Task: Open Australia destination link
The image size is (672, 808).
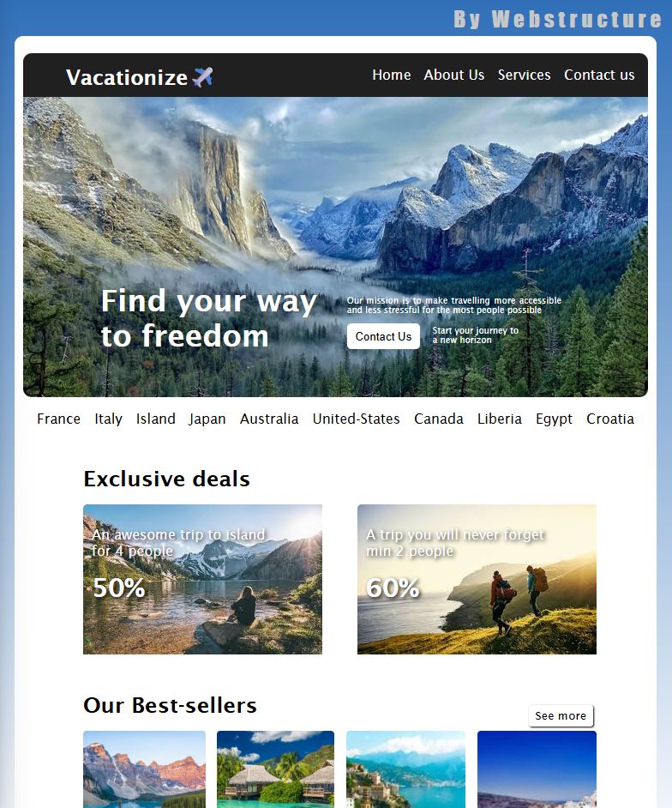Action: point(269,419)
